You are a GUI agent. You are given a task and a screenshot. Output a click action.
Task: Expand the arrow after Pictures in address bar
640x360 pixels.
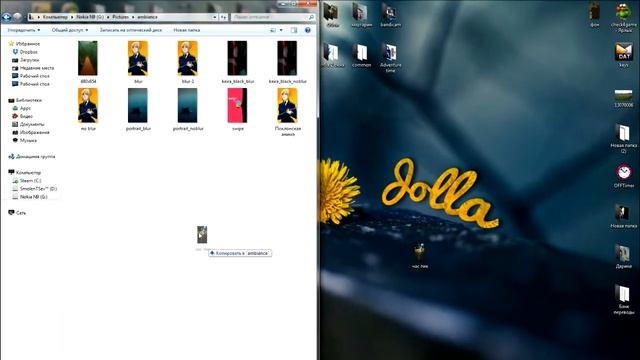(133, 17)
